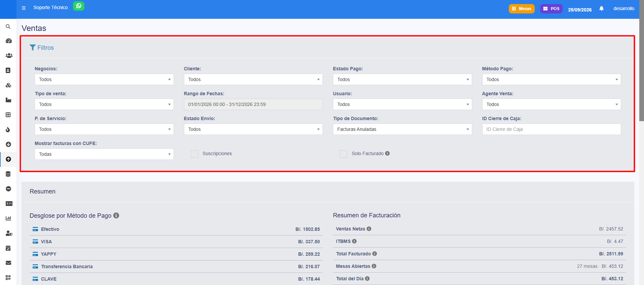
Task: Open the Agente Venta dropdown
Action: pos(552,104)
